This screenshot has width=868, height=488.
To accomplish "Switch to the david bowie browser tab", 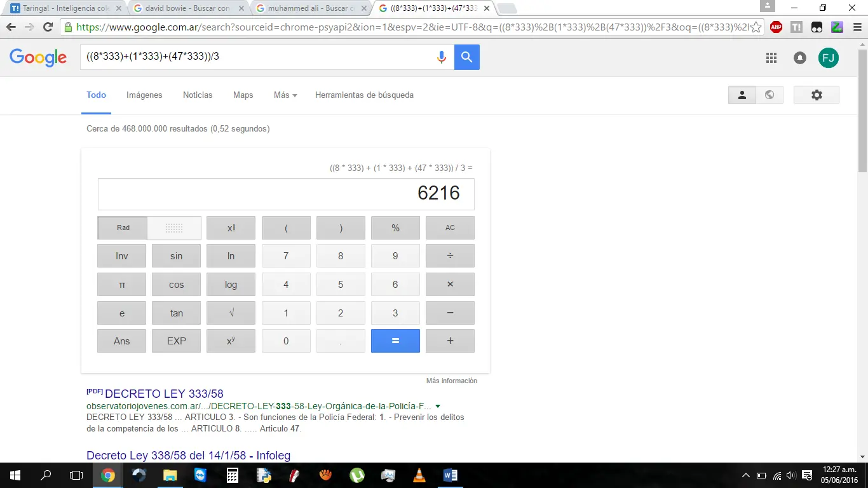I will 189,8.
